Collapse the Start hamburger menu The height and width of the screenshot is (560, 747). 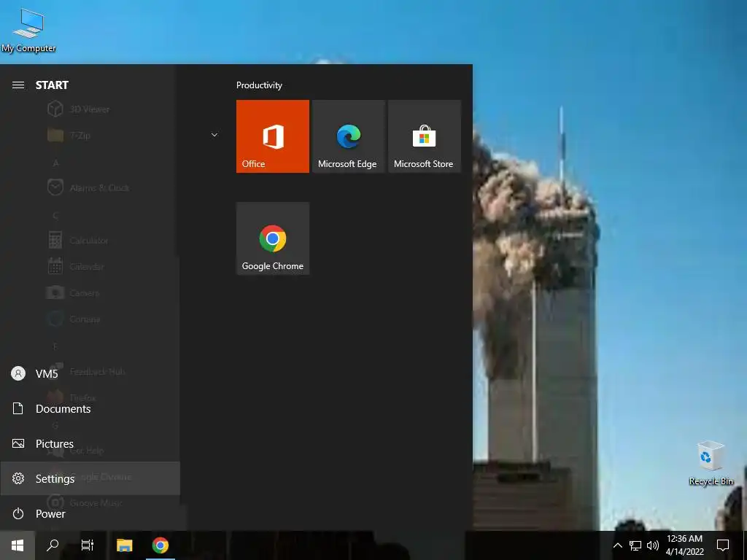(x=18, y=85)
